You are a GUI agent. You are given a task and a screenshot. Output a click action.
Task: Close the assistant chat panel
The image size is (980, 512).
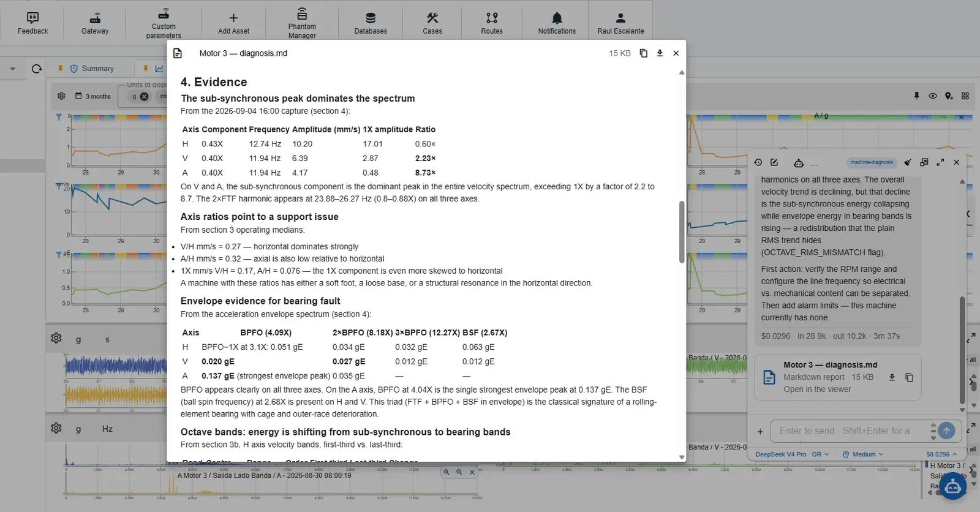point(956,162)
